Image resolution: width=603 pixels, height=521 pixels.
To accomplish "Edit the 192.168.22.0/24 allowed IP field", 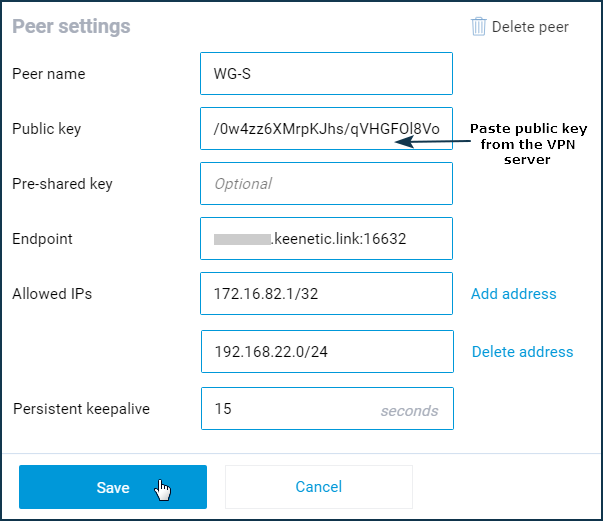I will (327, 351).
